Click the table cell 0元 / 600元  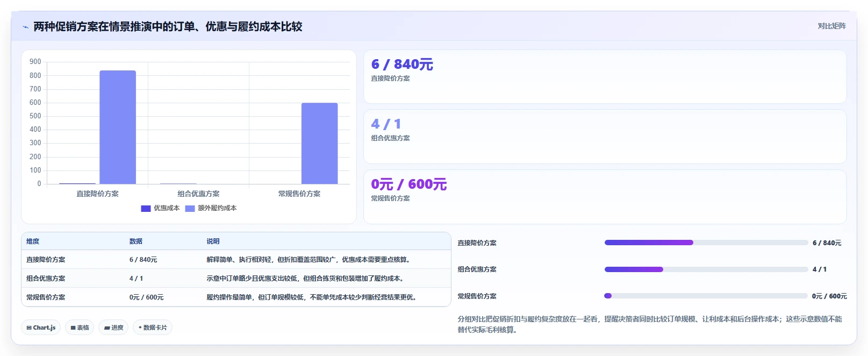(146, 297)
